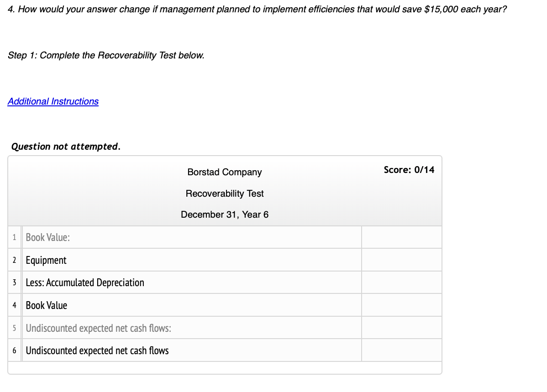The image size is (547, 392).
Task: Click the Undiscounted expected net cash flows amount field
Action: (401, 350)
